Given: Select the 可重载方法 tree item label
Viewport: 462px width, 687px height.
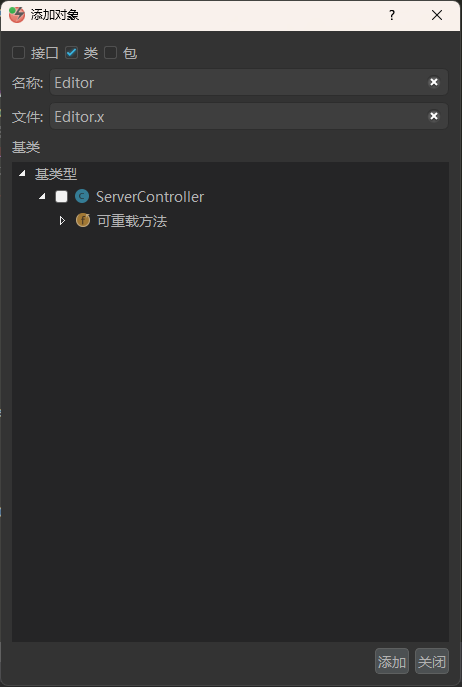Looking at the screenshot, I should (132, 220).
